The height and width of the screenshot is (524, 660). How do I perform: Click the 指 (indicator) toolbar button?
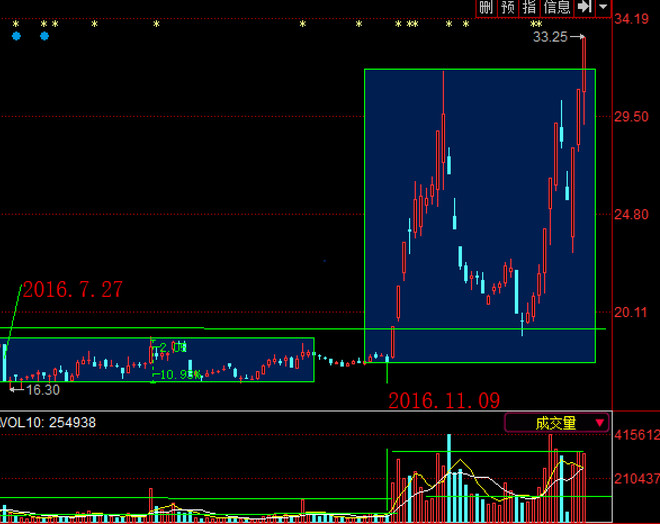(529, 7)
